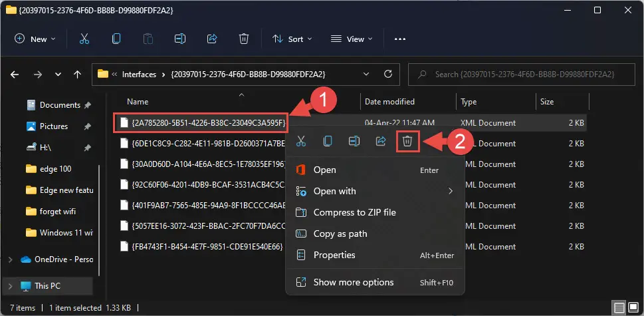This screenshot has width=644, height=316.
Task: Click the double chevron before Interfaces
Action: 114,75
